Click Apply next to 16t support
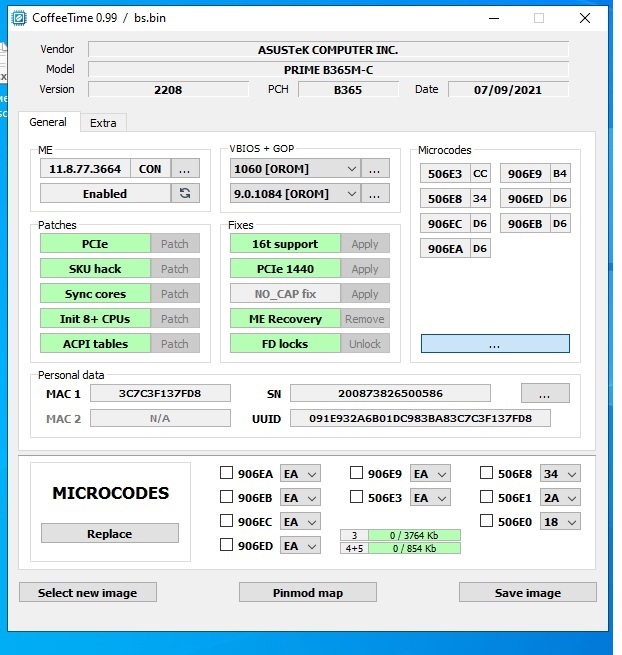The height and width of the screenshot is (655, 622). point(365,244)
